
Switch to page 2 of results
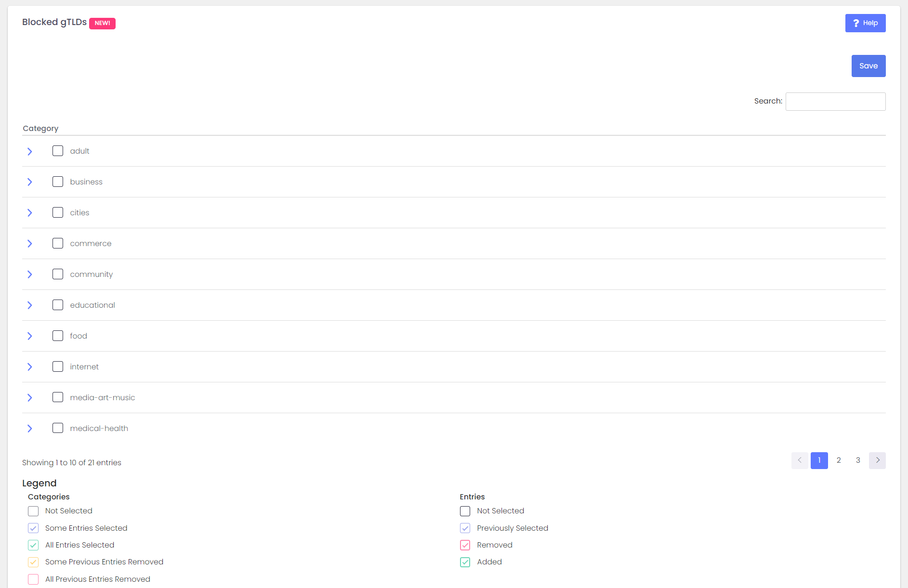point(839,460)
